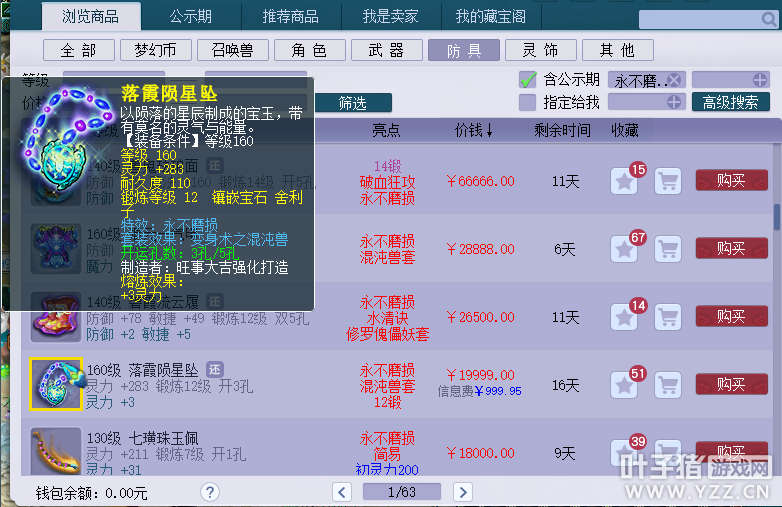This screenshot has width=782, height=507.
Task: Switch to the 公示期 tab
Action: 191,16
